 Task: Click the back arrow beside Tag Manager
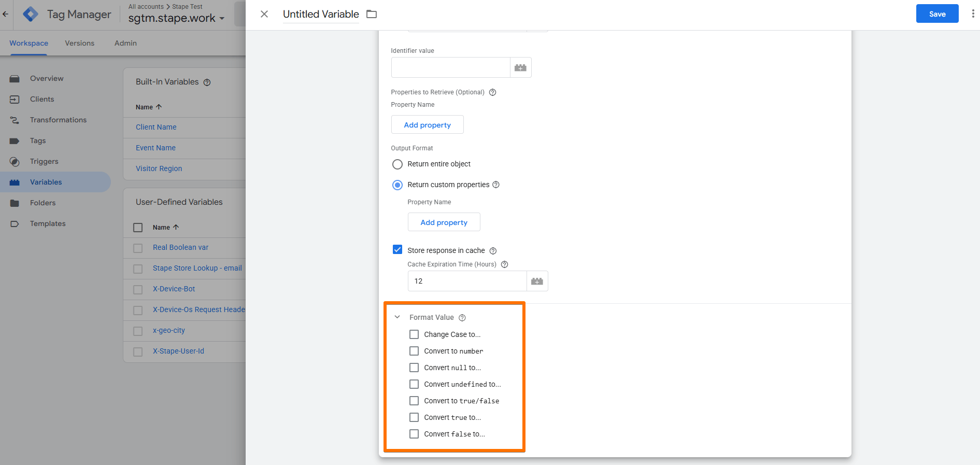[5, 14]
